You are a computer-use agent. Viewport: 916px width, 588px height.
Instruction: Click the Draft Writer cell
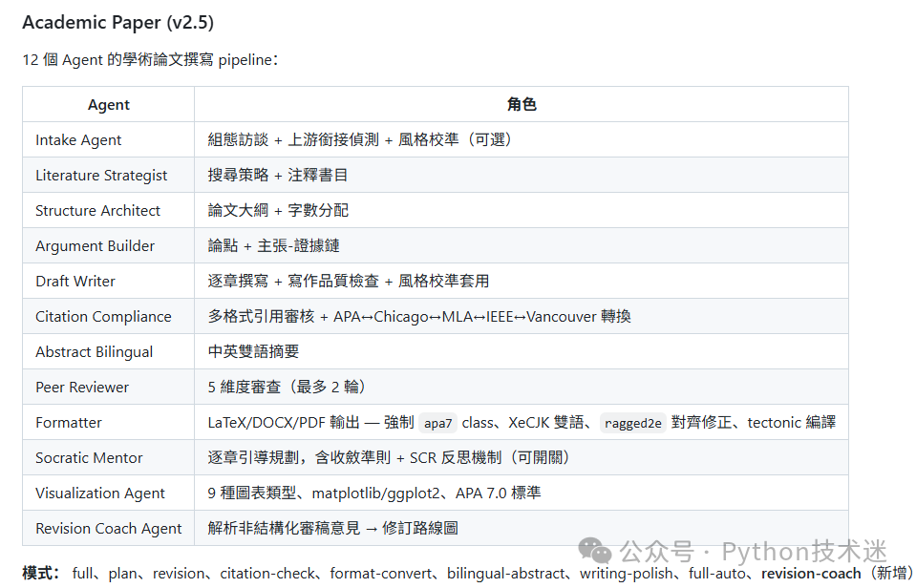(75, 281)
